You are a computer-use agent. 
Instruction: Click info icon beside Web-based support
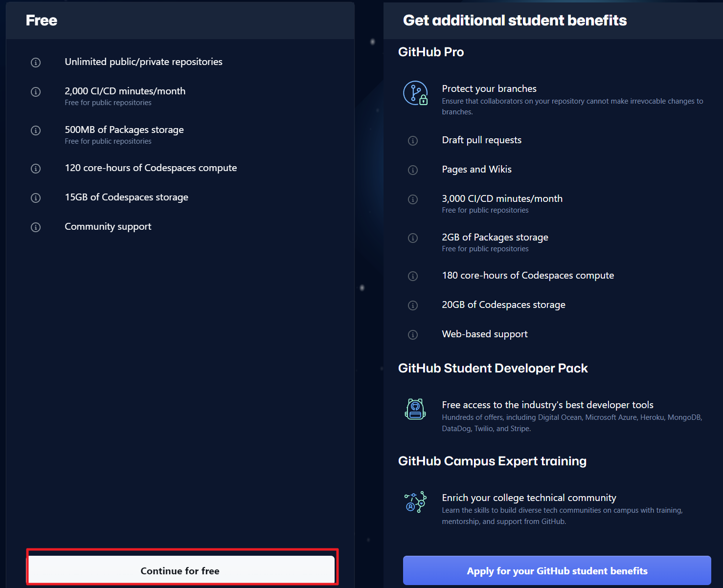413,335
